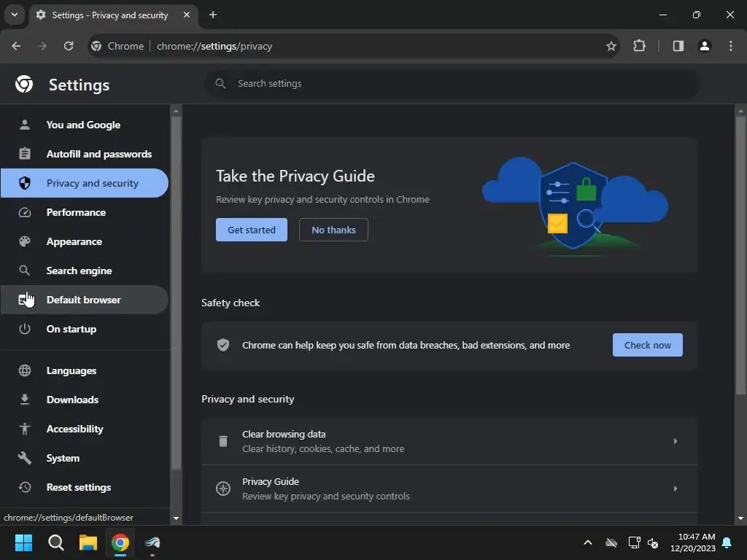747x560 pixels.
Task: Go back to previous page
Action: point(16,46)
